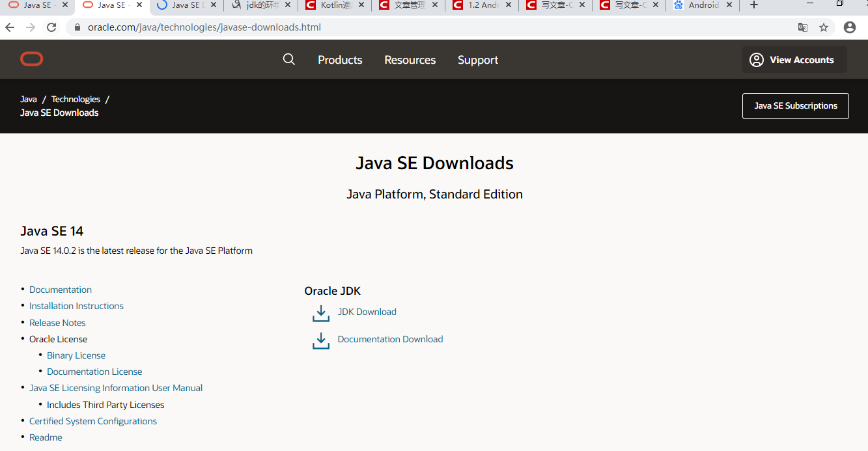Switch to the 文章管理 tab
This screenshot has width=868, height=451.
click(407, 5)
